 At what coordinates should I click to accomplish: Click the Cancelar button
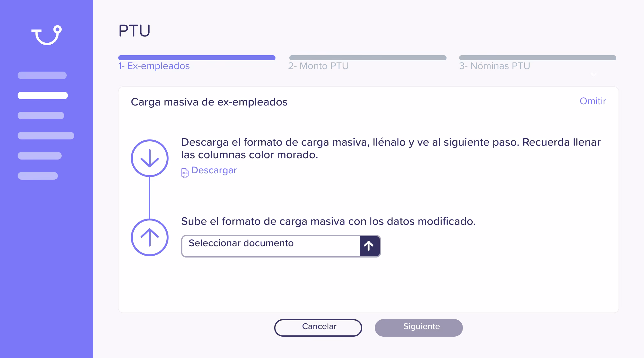(x=318, y=328)
